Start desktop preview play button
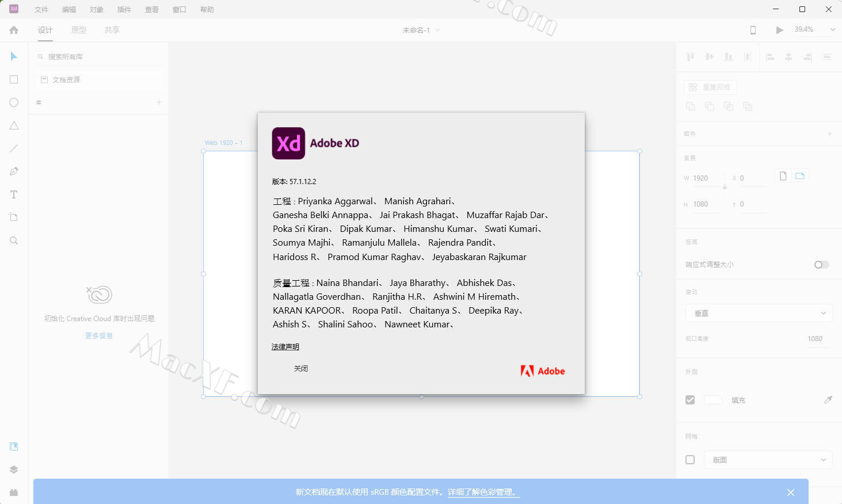Screen dimensions: 842x504 [x=779, y=30]
